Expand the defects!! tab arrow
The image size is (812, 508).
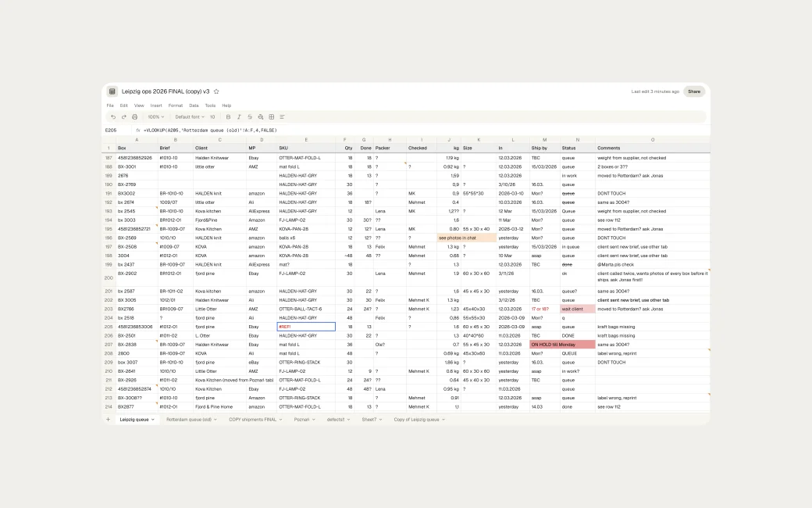tap(348, 420)
